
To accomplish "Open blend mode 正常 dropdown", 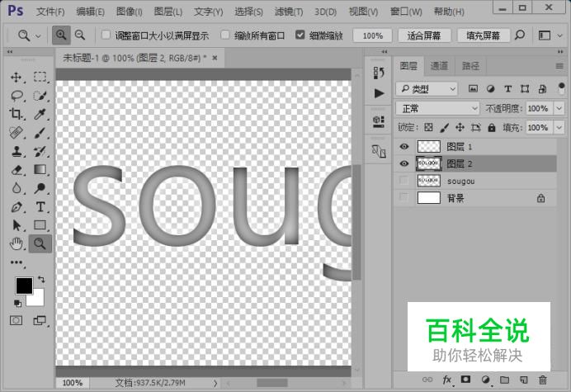I will [x=437, y=108].
